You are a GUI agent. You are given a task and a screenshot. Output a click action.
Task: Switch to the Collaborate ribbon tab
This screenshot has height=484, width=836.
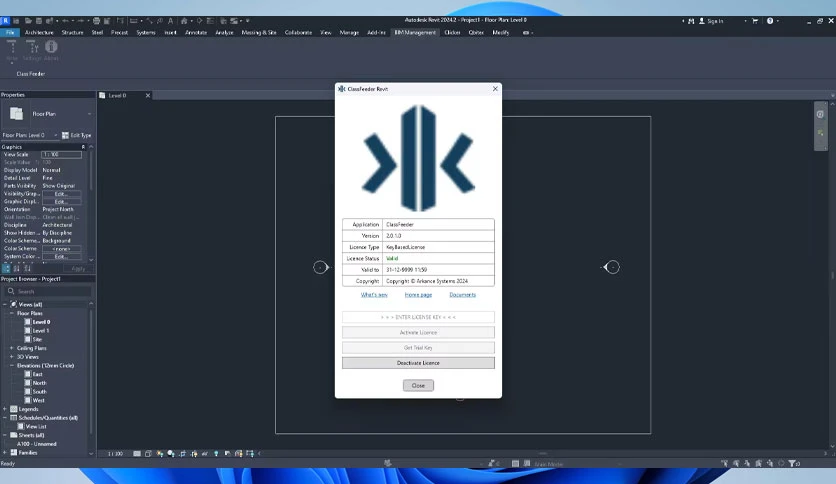click(x=298, y=33)
